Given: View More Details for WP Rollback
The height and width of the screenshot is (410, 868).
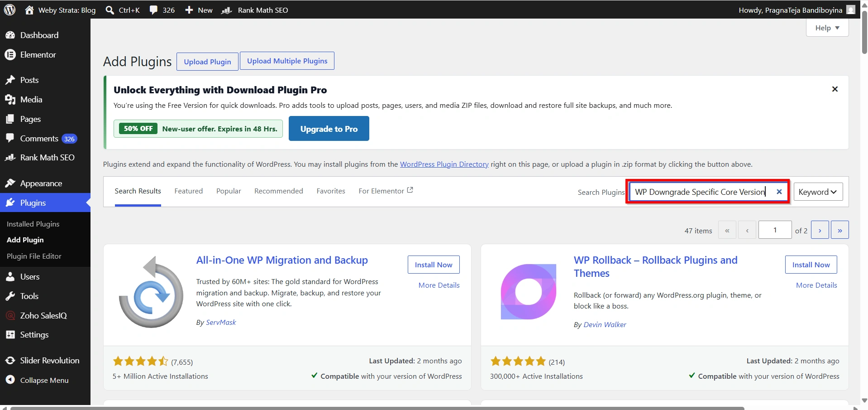Looking at the screenshot, I should (x=816, y=285).
